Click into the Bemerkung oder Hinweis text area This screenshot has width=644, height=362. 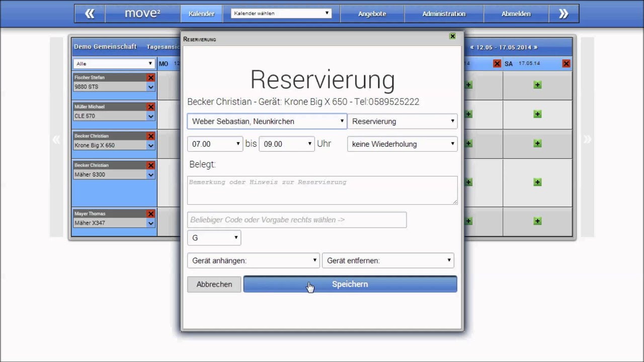click(322, 190)
